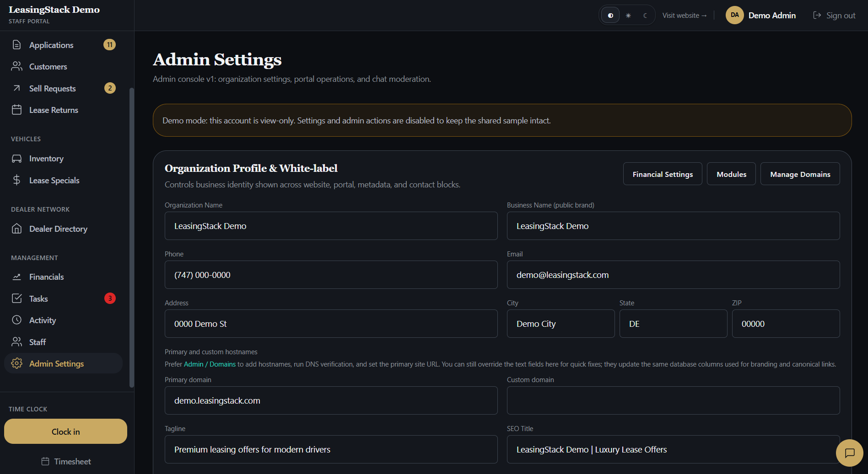Open the chat bubble floating button

(850, 453)
